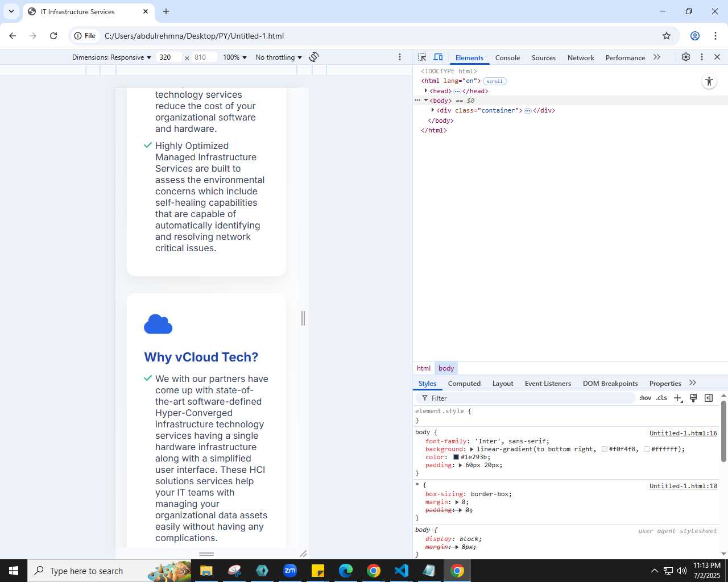Open Untitled-1.html:16 source link
This screenshot has height=582, width=728.
click(683, 433)
